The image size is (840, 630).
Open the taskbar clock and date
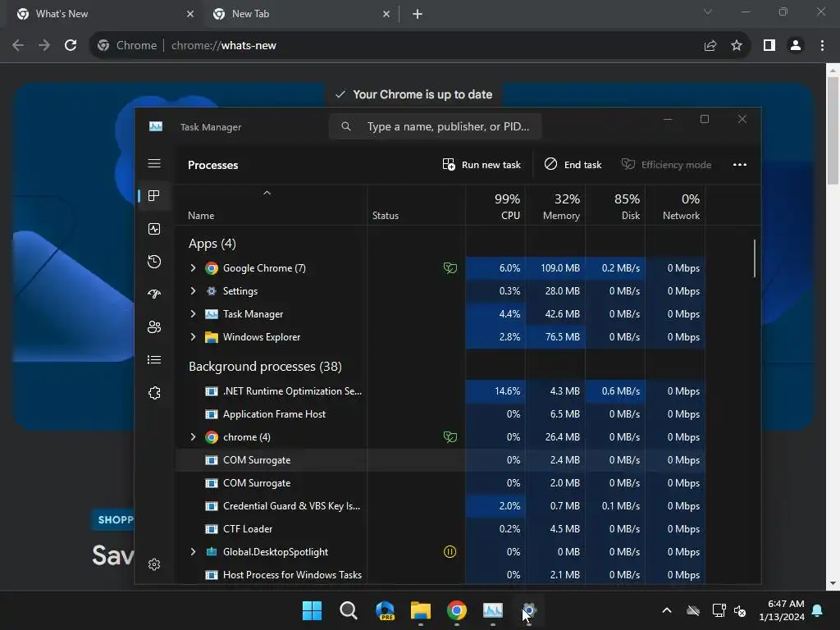[x=782, y=610]
